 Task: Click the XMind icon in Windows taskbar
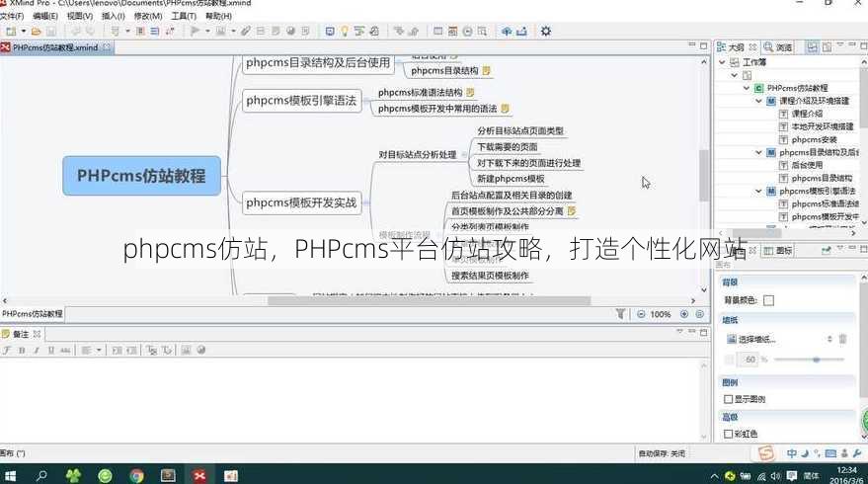199,475
